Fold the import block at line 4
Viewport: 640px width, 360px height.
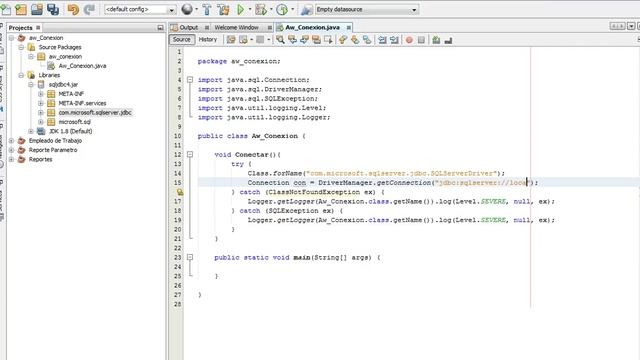click(190, 80)
